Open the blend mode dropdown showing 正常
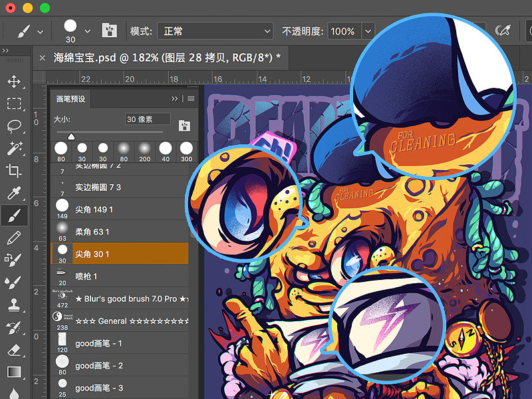The image size is (532, 399). [215, 31]
